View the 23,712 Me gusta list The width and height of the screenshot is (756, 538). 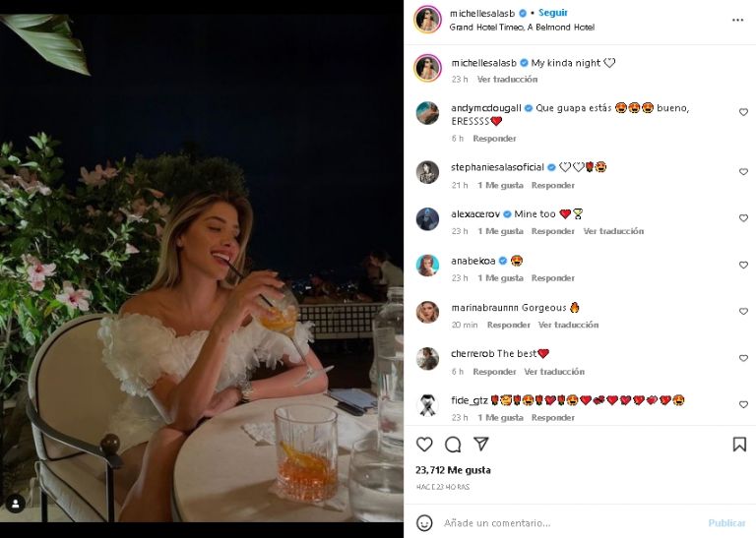click(x=453, y=470)
